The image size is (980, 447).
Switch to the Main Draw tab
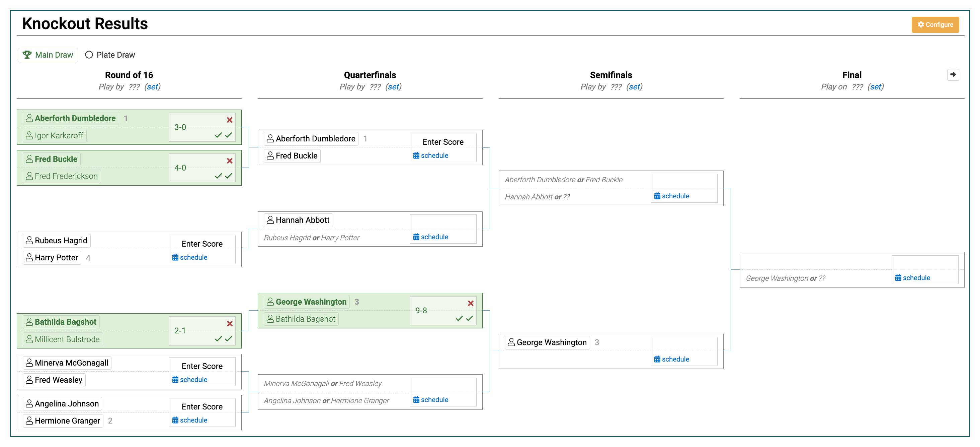point(48,55)
